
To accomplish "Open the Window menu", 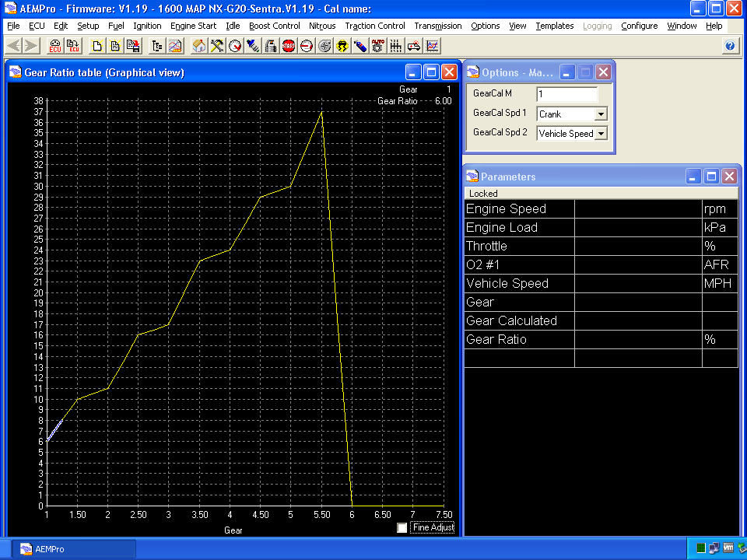I will 682,26.
